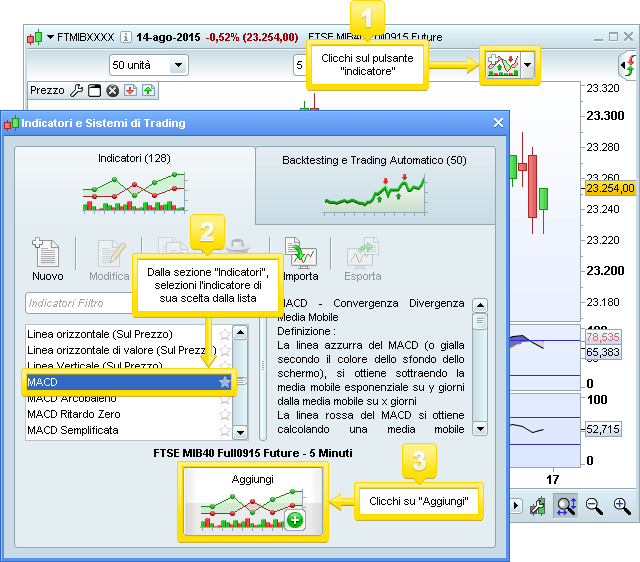Screen dimensions: 640x562
Task: Click the 23.254,00 price label on axis
Action: pyautogui.click(x=610, y=188)
